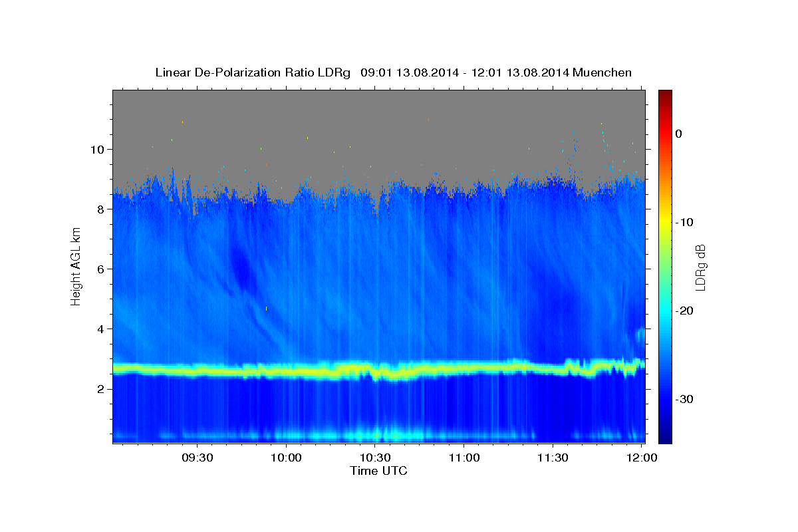Click the height tick label 8

tap(102, 209)
